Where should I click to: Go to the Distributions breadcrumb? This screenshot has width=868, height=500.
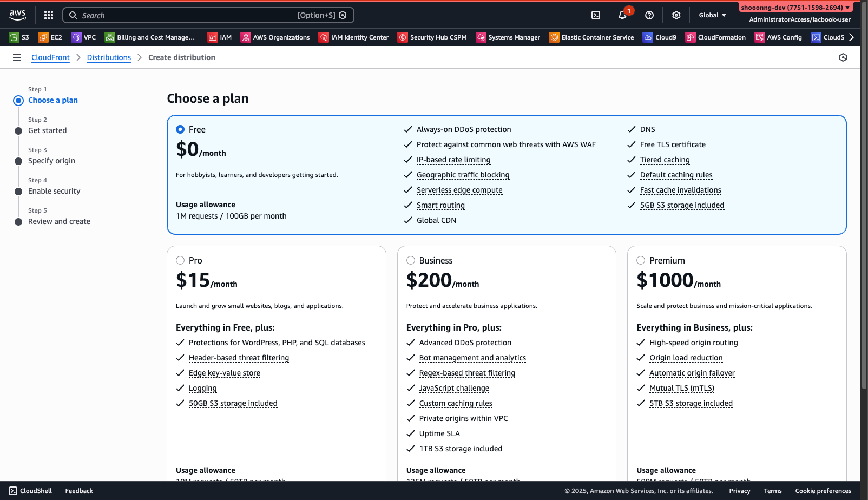(109, 57)
